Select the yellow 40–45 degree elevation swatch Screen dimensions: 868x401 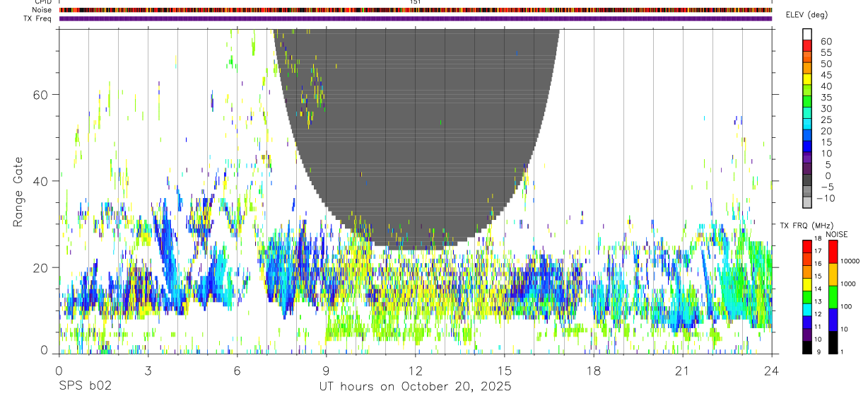pos(807,81)
